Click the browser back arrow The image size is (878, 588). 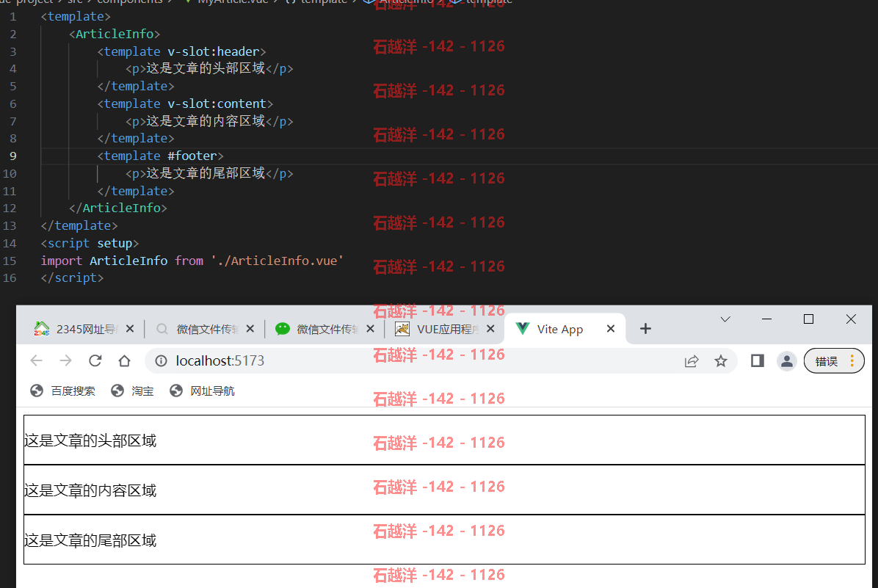click(37, 360)
